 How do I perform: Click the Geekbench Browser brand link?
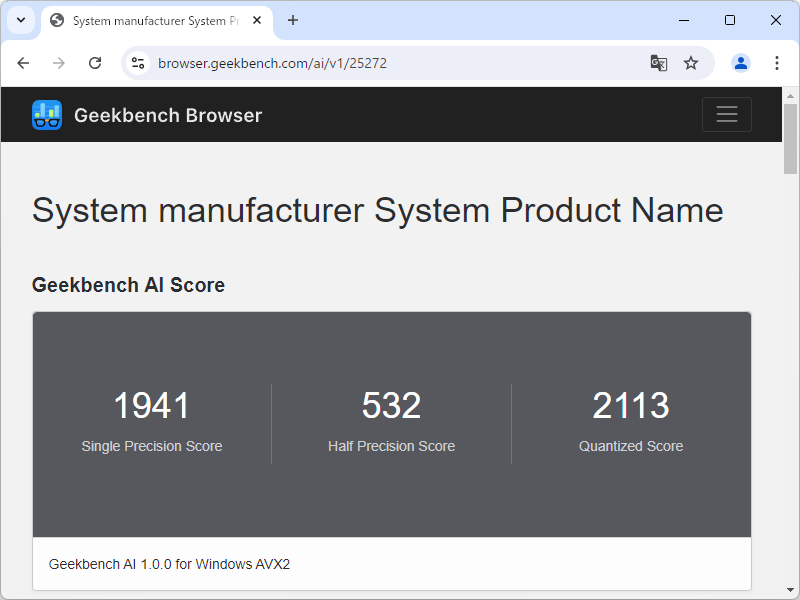point(167,114)
